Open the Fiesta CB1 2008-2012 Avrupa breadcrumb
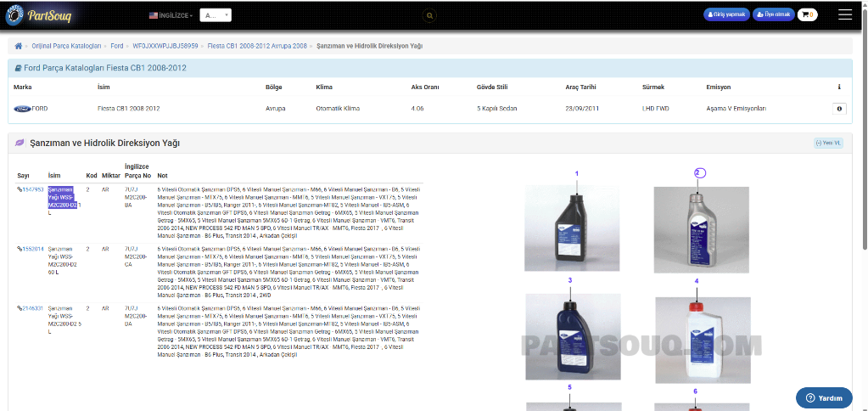 pos(256,45)
